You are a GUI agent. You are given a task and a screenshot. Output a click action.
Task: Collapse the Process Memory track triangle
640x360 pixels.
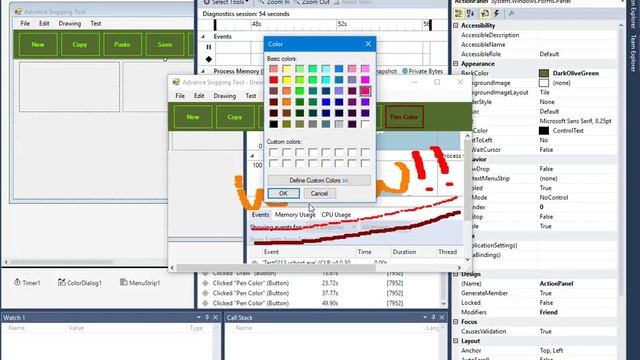pyautogui.click(x=203, y=71)
